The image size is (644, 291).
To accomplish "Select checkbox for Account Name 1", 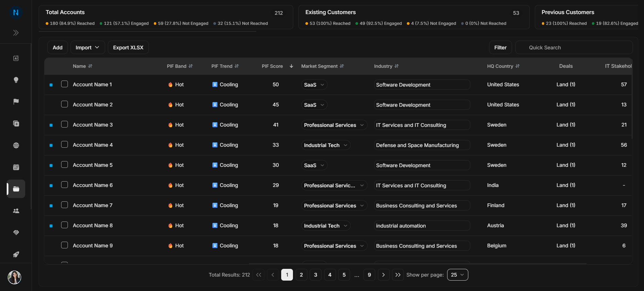I will [65, 84].
